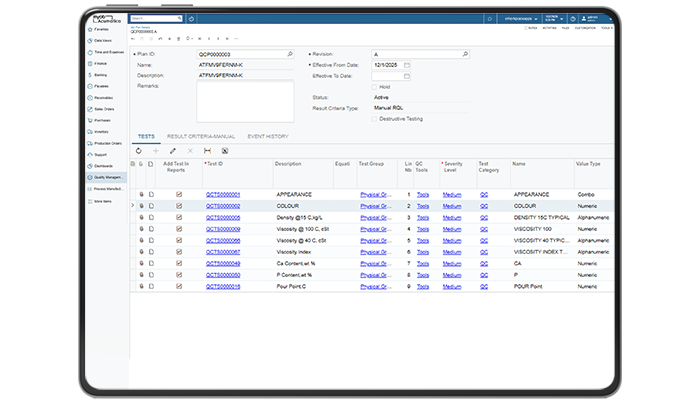Open the Notes menu item
Viewport: 700px width, 403px height.
click(531, 28)
